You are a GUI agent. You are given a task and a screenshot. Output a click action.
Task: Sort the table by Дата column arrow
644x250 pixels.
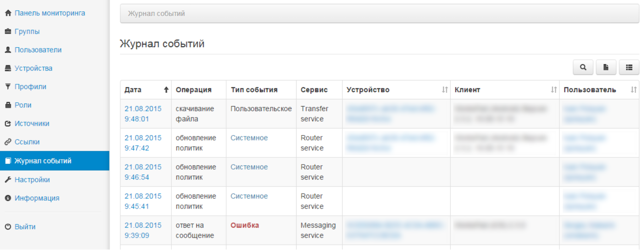[166, 90]
